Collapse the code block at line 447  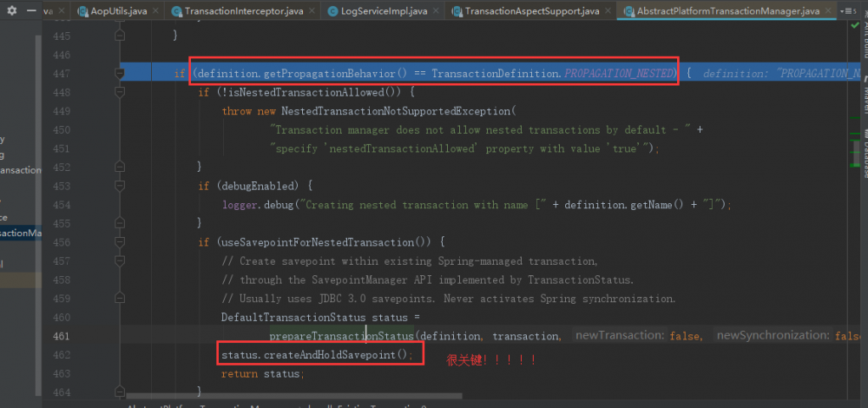click(119, 73)
